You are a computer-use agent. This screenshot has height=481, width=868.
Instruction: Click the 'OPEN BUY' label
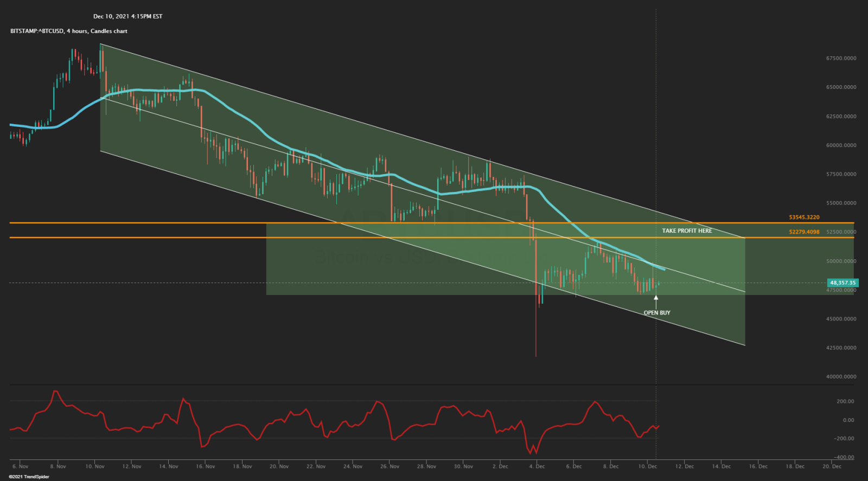(657, 313)
